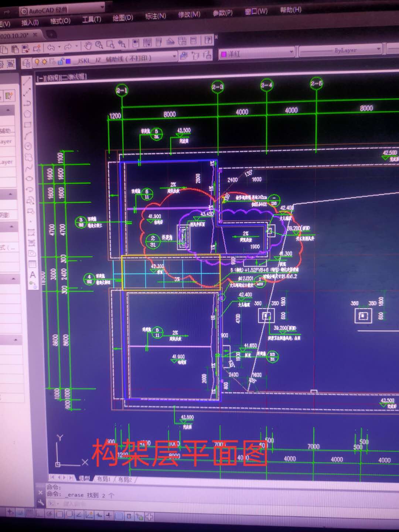Screen dimensions: 399x532
Task: Open the Undo history dropdown arrow
Action: pos(59,47)
